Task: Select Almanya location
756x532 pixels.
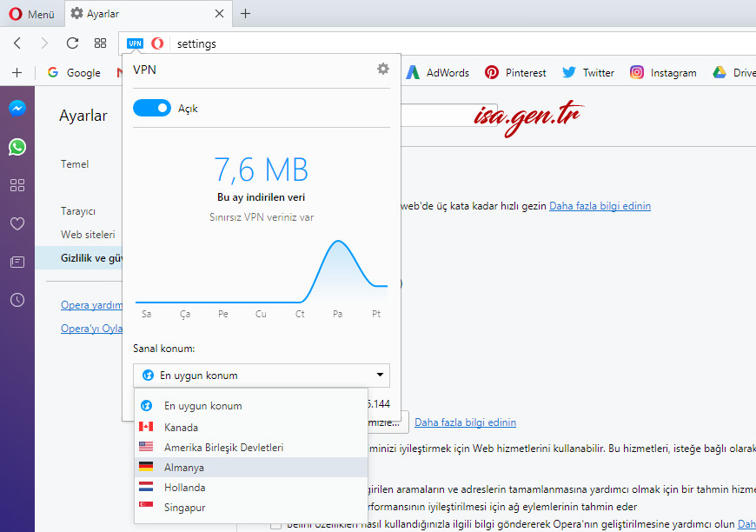Action: (x=251, y=468)
